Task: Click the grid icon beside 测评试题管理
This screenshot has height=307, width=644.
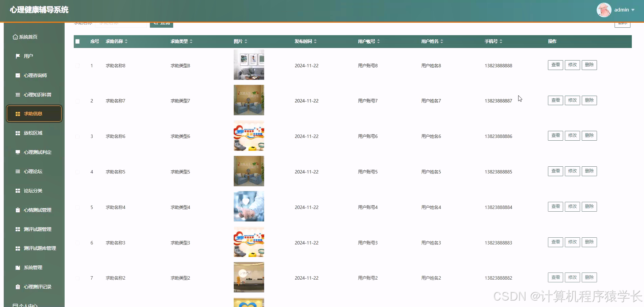Action: tap(18, 229)
